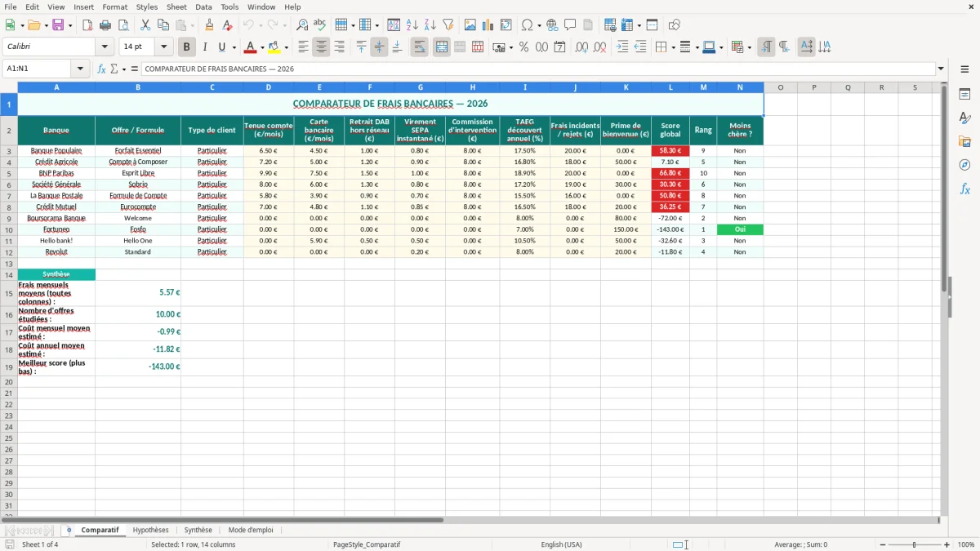Image resolution: width=980 pixels, height=551 pixels.
Task: Open sidebar Navigator panel
Action: point(964,165)
